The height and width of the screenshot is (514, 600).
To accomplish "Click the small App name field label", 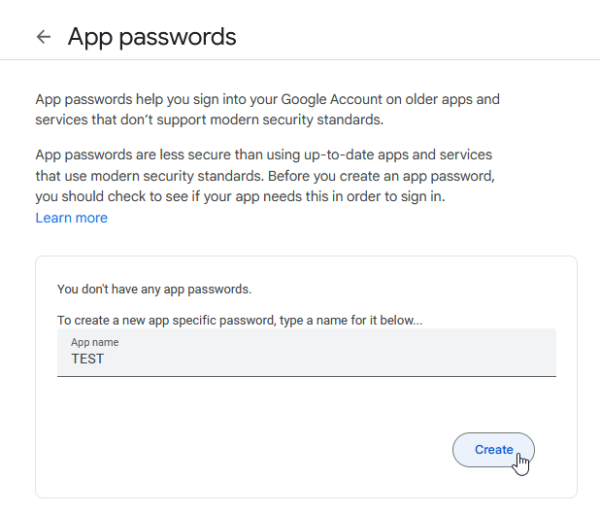I will pos(94,342).
